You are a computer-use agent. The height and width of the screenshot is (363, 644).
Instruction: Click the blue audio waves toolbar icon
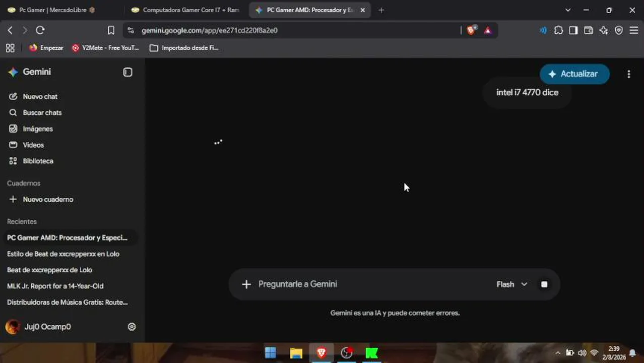(x=543, y=30)
